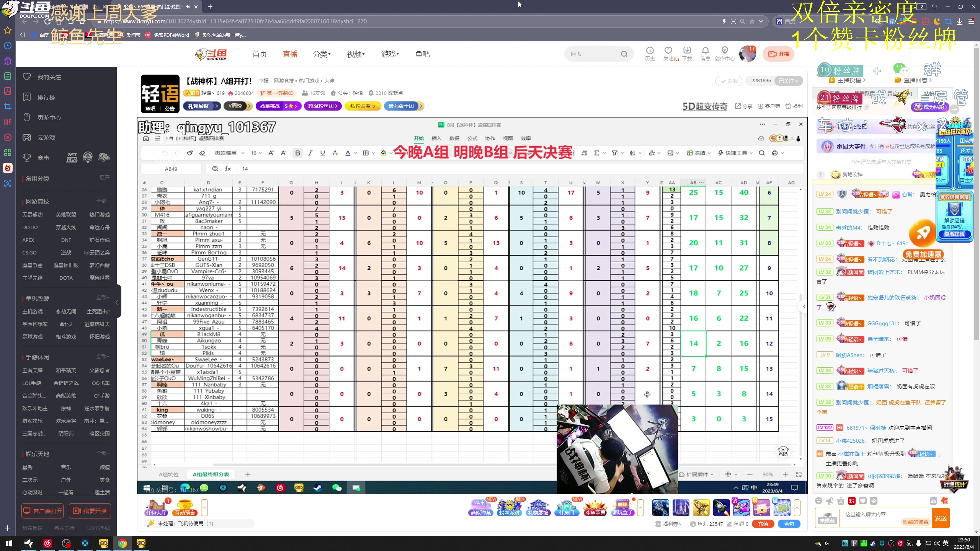980x551 pixels.
Task: Open the 高能弹幕 danmaku icon
Action: coord(480,508)
